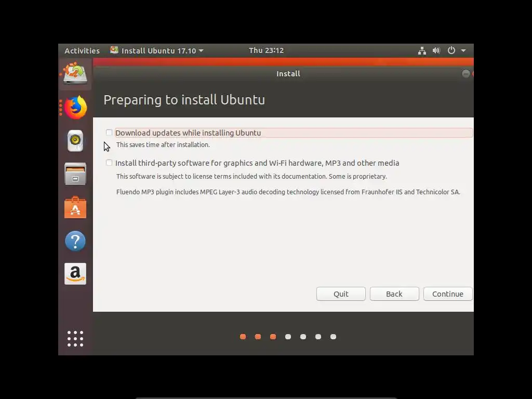Open the Activities overview
The height and width of the screenshot is (399, 532).
coord(82,50)
